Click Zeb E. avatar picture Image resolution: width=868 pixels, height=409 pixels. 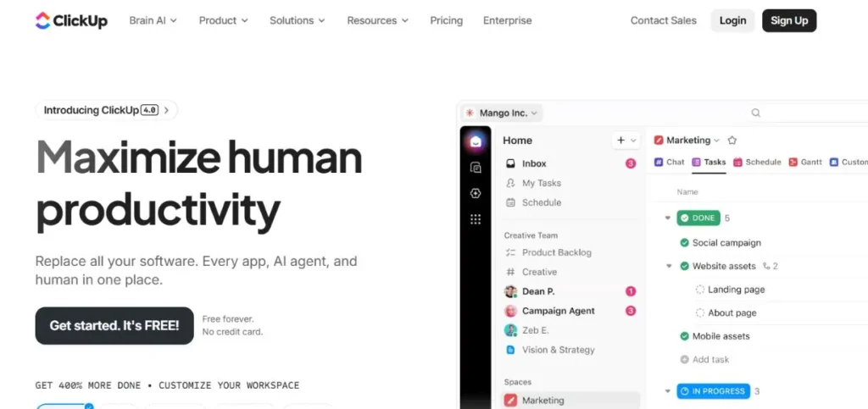510,330
